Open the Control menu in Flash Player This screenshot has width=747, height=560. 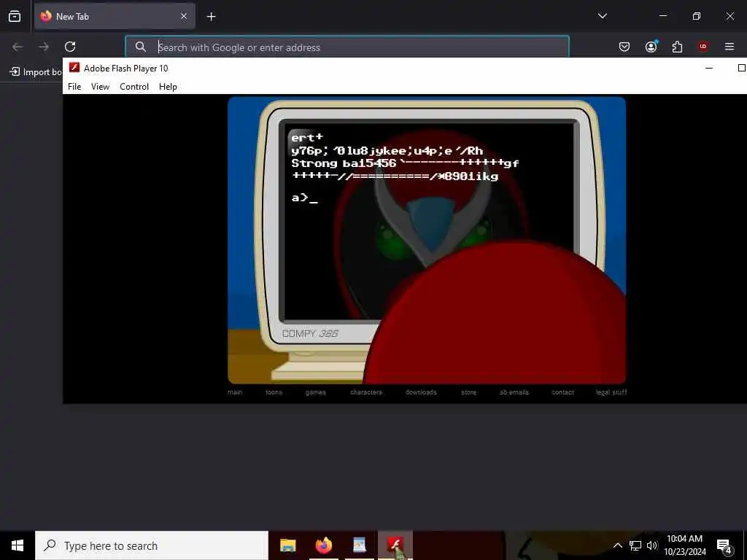pyautogui.click(x=134, y=87)
